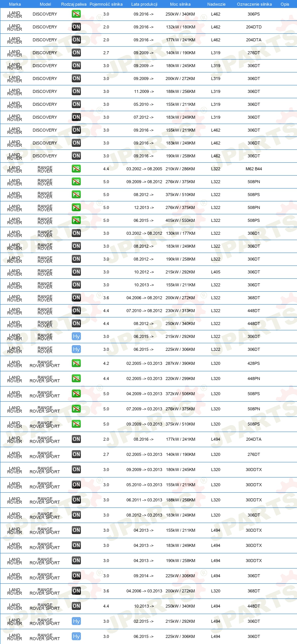
Task: Select power value 130kW / 177KM
Action: 180,233
